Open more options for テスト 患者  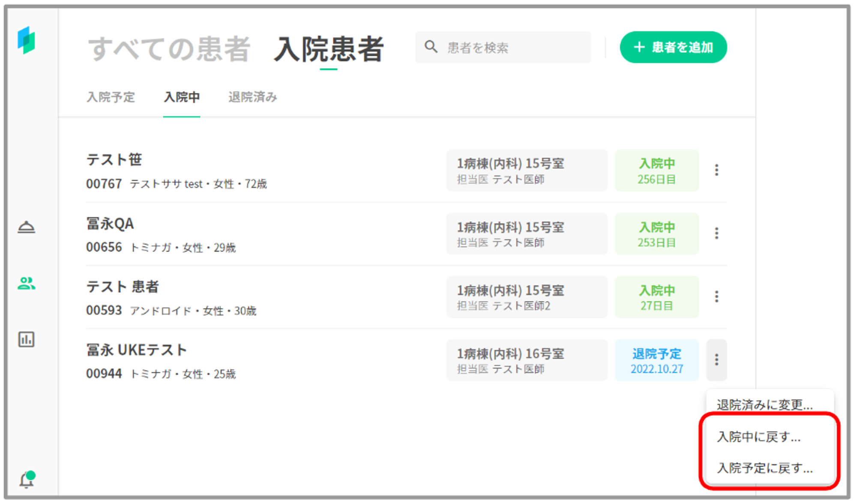coord(716,297)
